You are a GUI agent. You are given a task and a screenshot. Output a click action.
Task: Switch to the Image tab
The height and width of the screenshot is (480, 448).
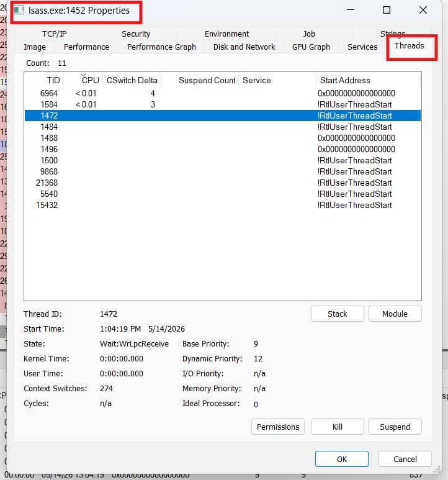tap(35, 47)
